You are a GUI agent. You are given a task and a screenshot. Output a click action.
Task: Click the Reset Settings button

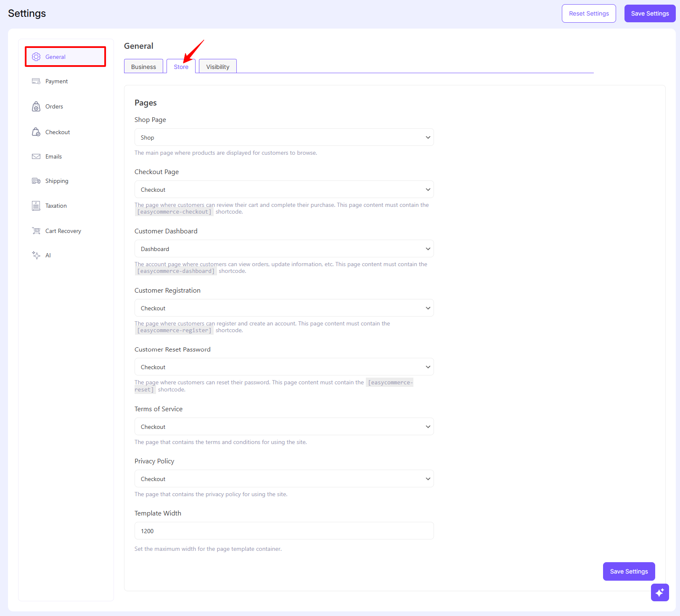(x=588, y=13)
